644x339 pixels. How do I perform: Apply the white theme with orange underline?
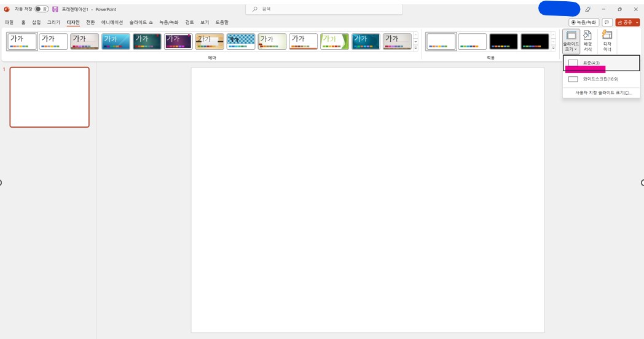[303, 41]
